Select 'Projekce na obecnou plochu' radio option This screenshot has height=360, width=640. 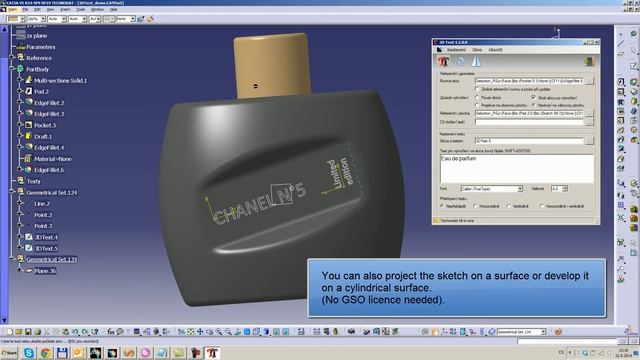pos(477,105)
